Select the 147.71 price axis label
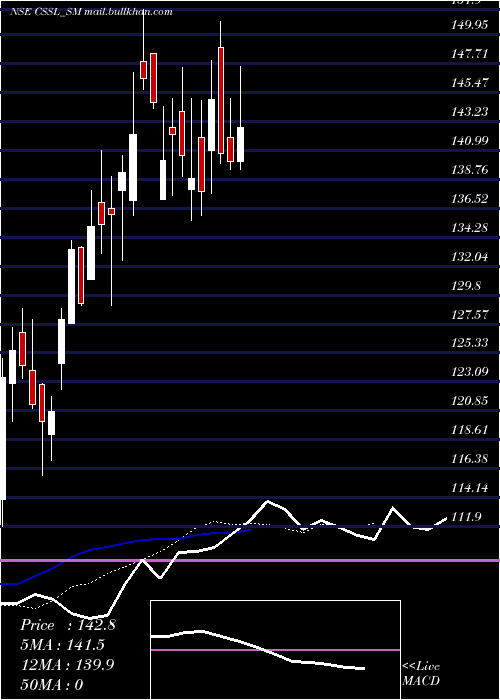500x700 pixels. click(470, 54)
